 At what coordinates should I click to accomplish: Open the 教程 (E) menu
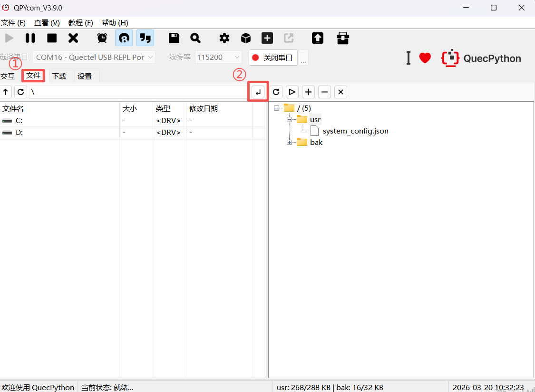80,23
